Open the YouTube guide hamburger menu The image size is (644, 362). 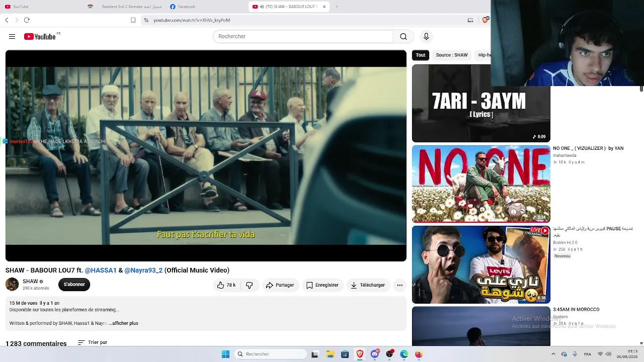coord(12,37)
